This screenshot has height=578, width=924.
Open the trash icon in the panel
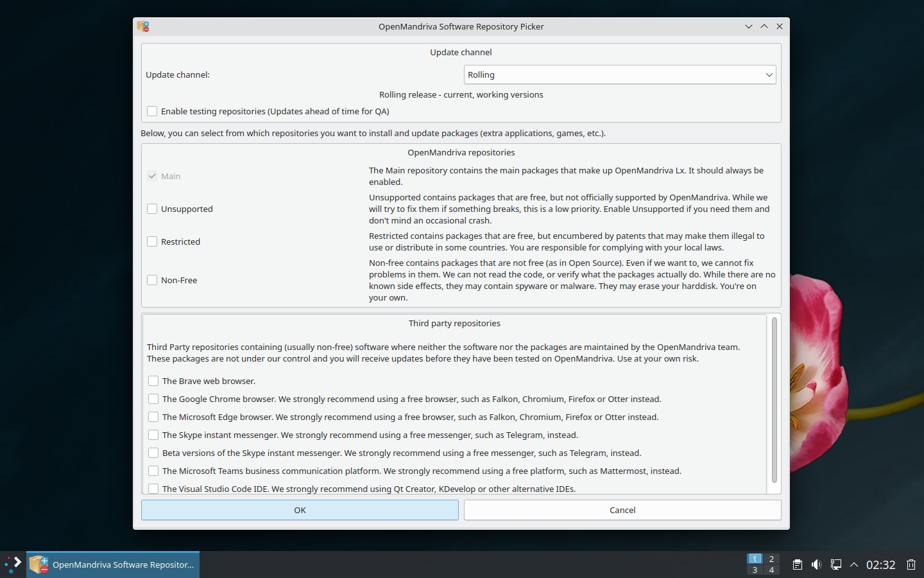911,565
